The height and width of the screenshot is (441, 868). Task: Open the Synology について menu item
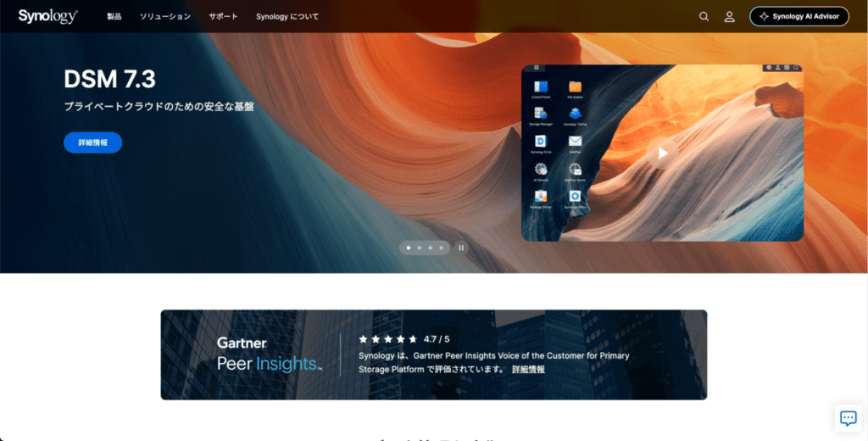[x=287, y=17]
